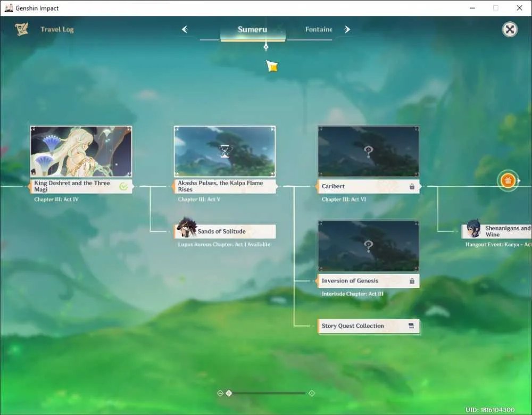Click 'Lupus Aureus Chapter: Act I Available' text

tap(225, 244)
